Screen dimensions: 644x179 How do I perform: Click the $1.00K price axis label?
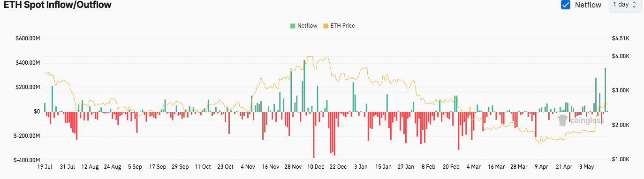[x=620, y=160]
